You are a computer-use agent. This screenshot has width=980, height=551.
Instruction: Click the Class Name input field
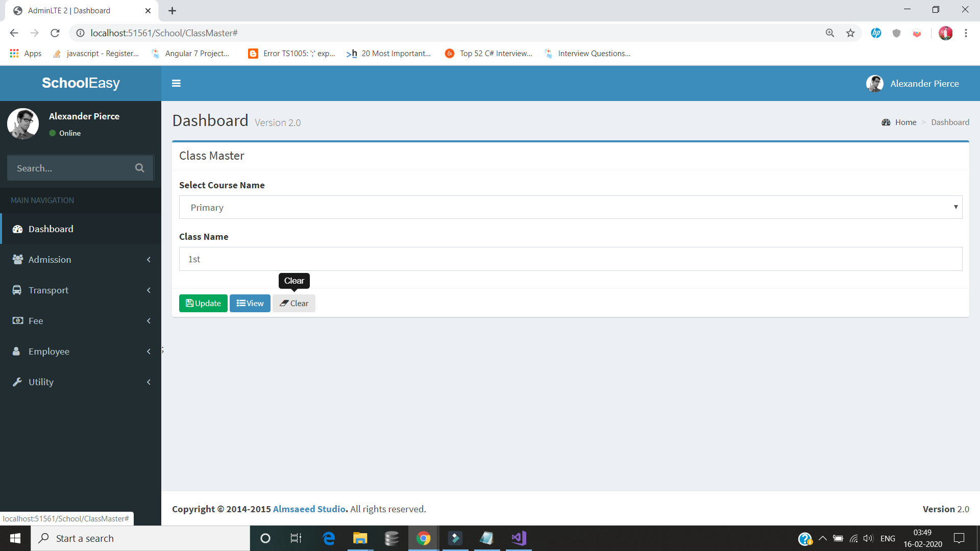point(571,259)
